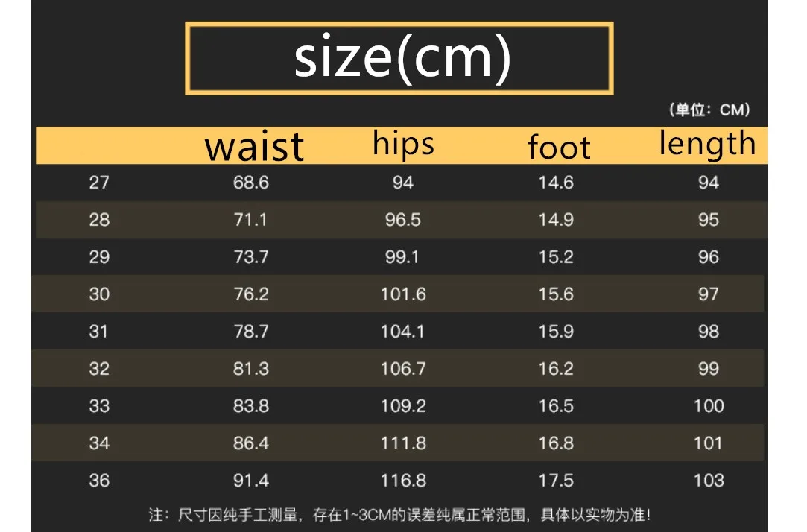Viewport: 807px width, 532px height.
Task: Click the length column header
Action: click(x=707, y=144)
